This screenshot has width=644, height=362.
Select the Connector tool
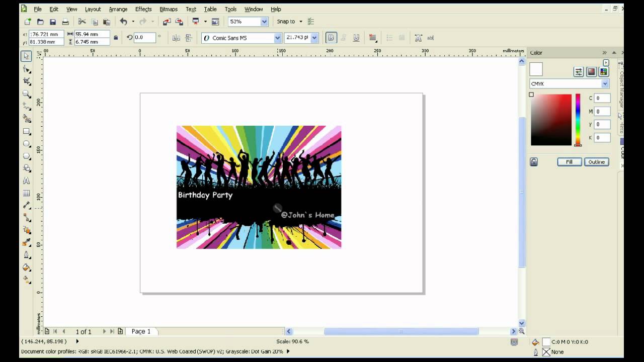26,218
